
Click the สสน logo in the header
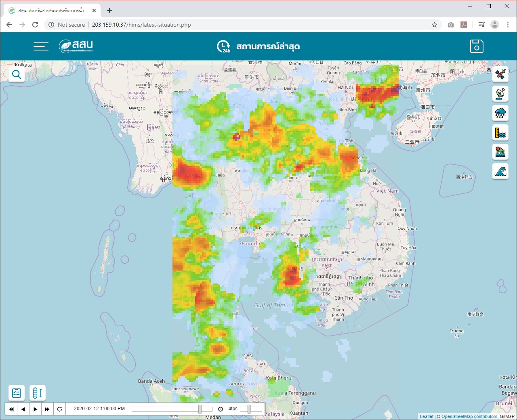point(76,46)
